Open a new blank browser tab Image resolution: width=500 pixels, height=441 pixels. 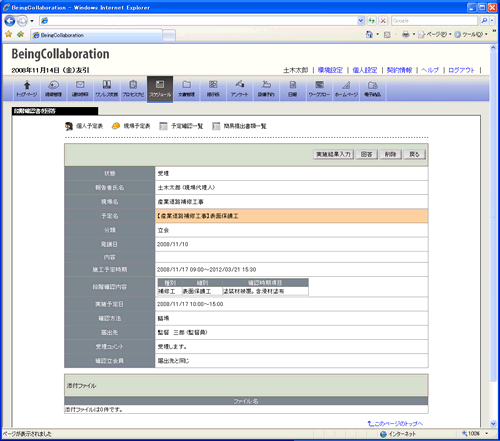[169, 35]
